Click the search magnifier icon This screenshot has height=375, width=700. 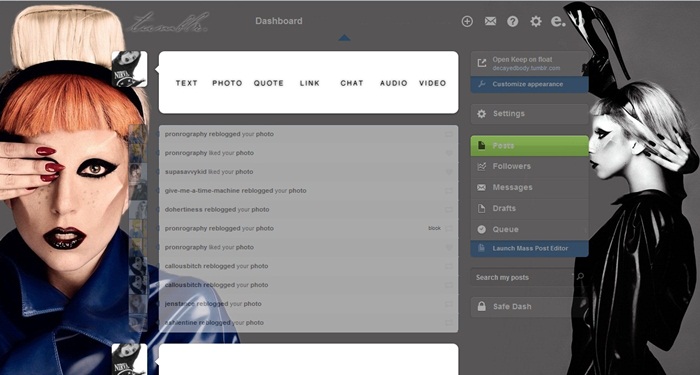(x=580, y=277)
